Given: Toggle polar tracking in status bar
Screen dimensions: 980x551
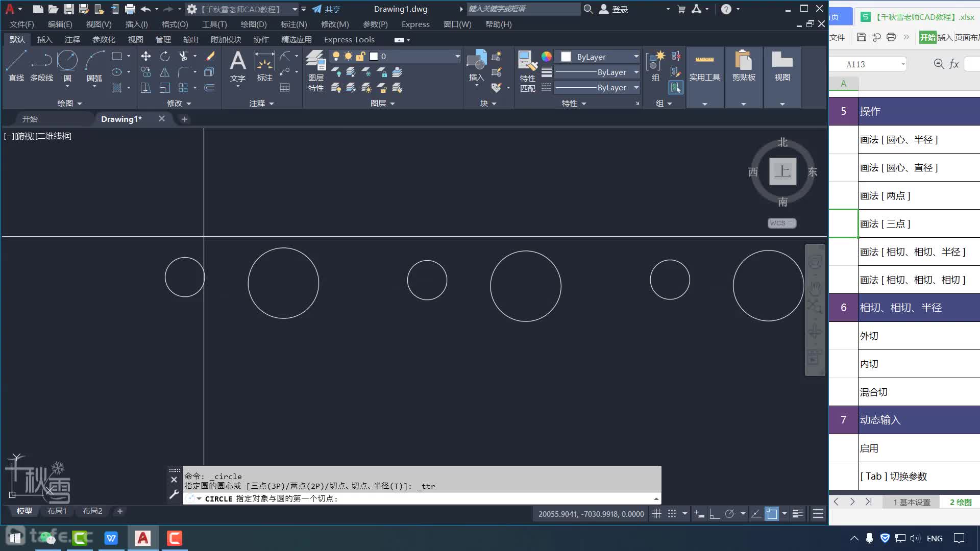Looking at the screenshot, I should tap(730, 514).
